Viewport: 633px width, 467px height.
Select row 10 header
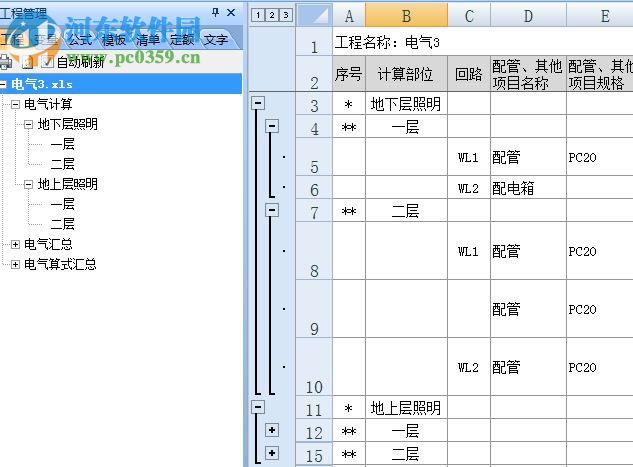(314, 367)
